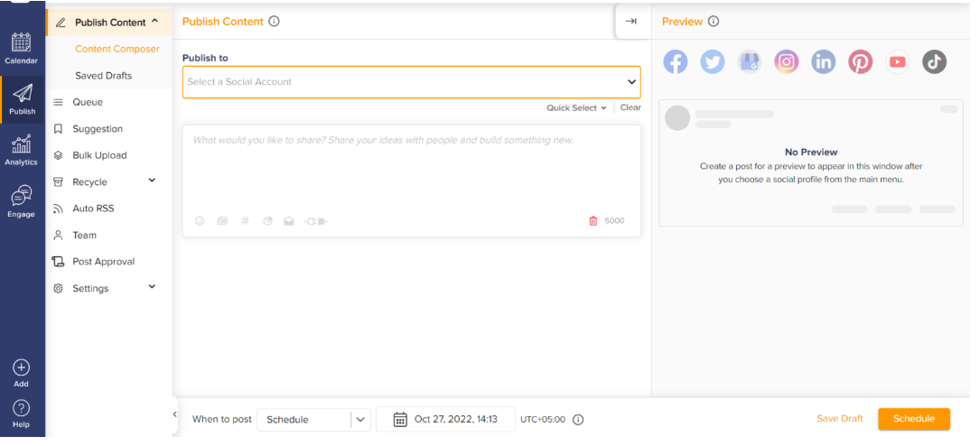Image resolution: width=980 pixels, height=446 pixels.
Task: Go to Saved Drafts
Action: pyautogui.click(x=103, y=76)
